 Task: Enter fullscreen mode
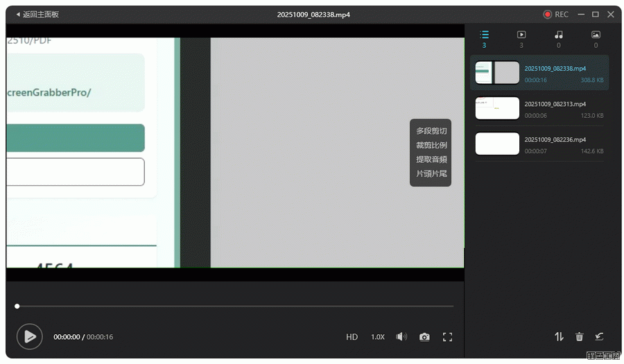pyautogui.click(x=447, y=337)
